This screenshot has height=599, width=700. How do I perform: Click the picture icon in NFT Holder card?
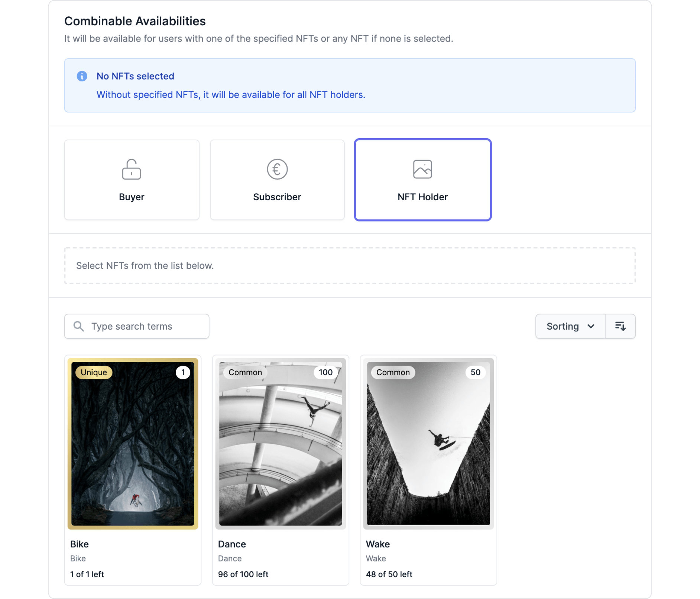click(x=422, y=169)
